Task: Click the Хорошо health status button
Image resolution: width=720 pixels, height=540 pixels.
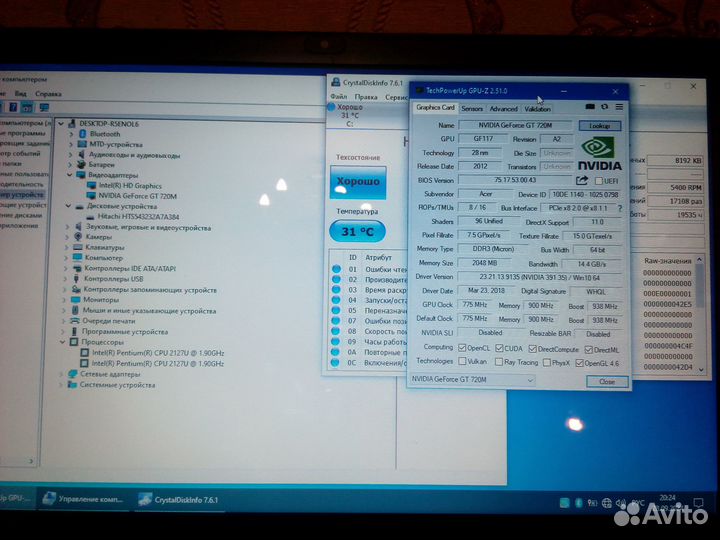Action: pyautogui.click(x=358, y=182)
